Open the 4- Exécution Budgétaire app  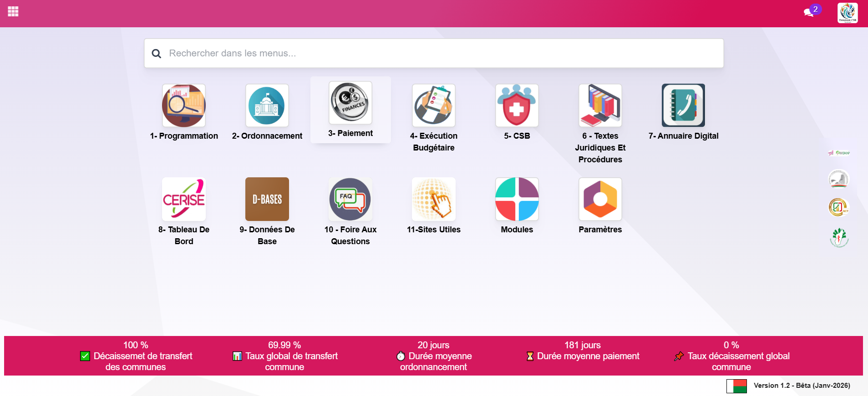click(434, 118)
